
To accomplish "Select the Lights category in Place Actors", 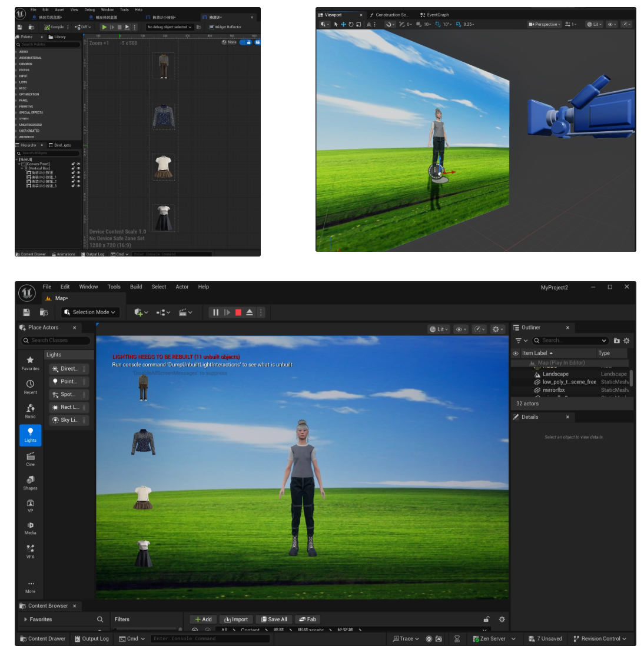I will [x=30, y=435].
